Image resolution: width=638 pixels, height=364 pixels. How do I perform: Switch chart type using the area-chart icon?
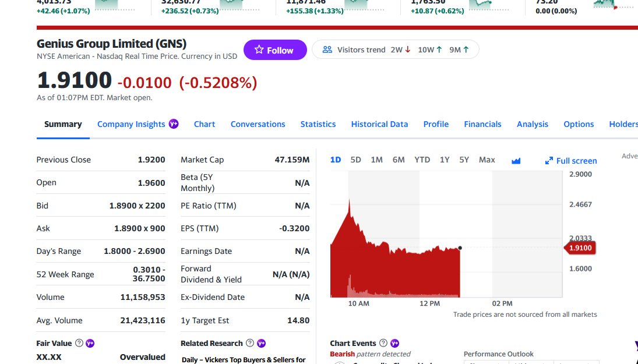(x=516, y=161)
